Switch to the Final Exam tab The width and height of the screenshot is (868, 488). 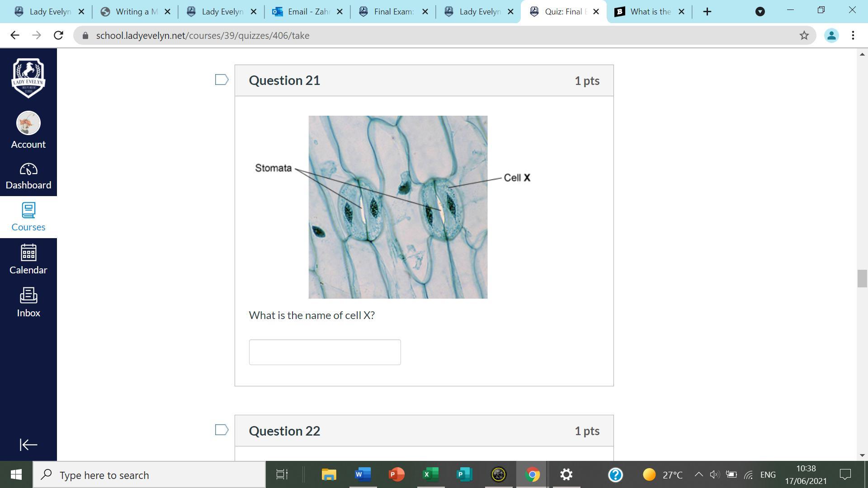(x=393, y=12)
